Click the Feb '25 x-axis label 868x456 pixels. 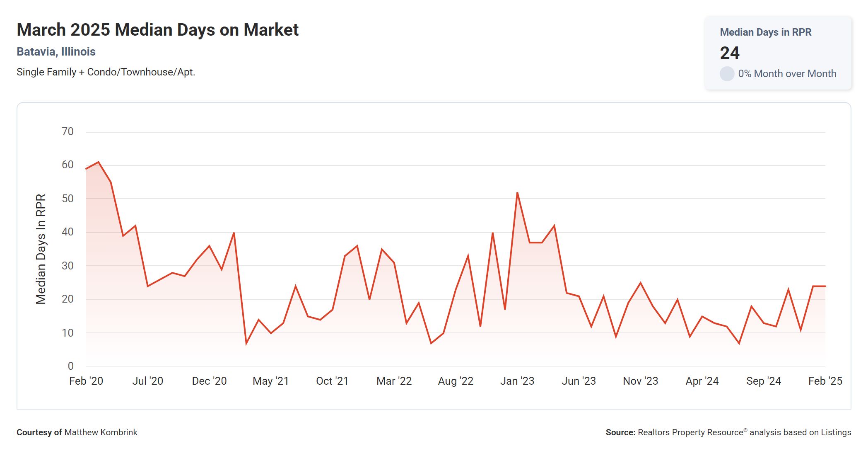click(x=825, y=381)
